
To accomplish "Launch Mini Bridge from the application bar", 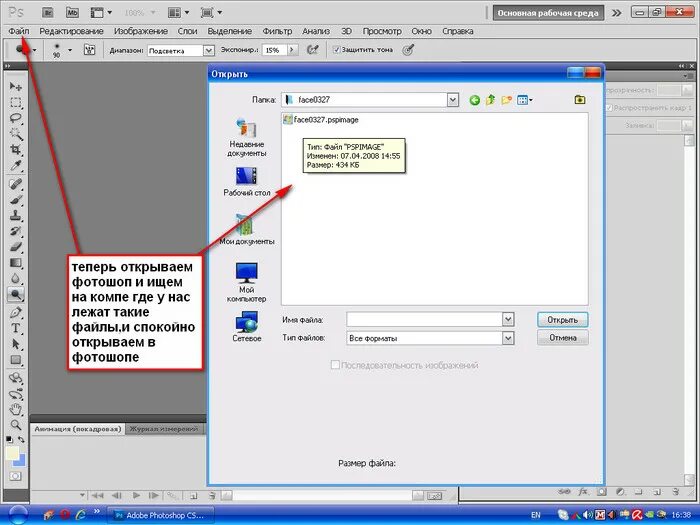I will point(72,12).
